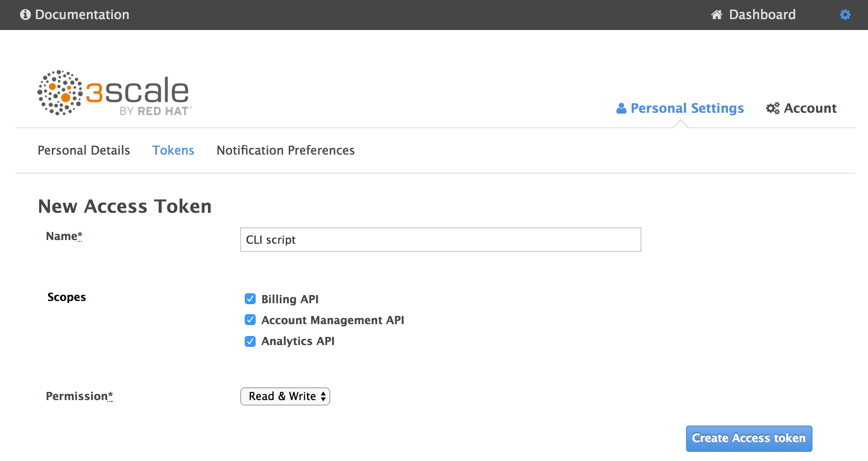Click the home icon next to Dashboard

click(x=716, y=14)
